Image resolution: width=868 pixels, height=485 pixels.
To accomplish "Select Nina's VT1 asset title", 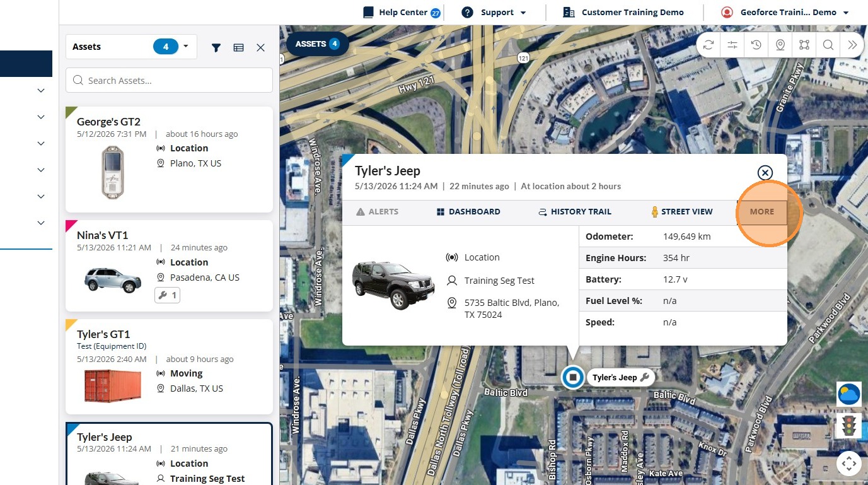I will 103,235.
